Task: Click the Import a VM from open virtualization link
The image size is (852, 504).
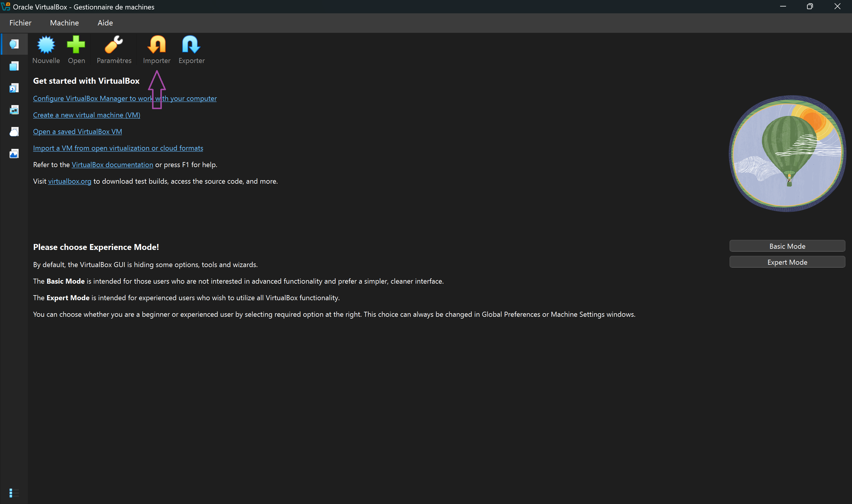Action: pos(118,148)
